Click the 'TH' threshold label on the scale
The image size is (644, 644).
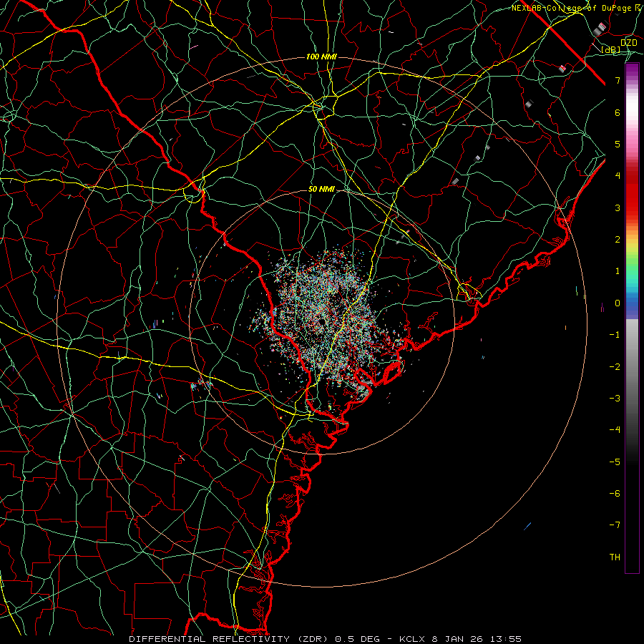[615, 557]
